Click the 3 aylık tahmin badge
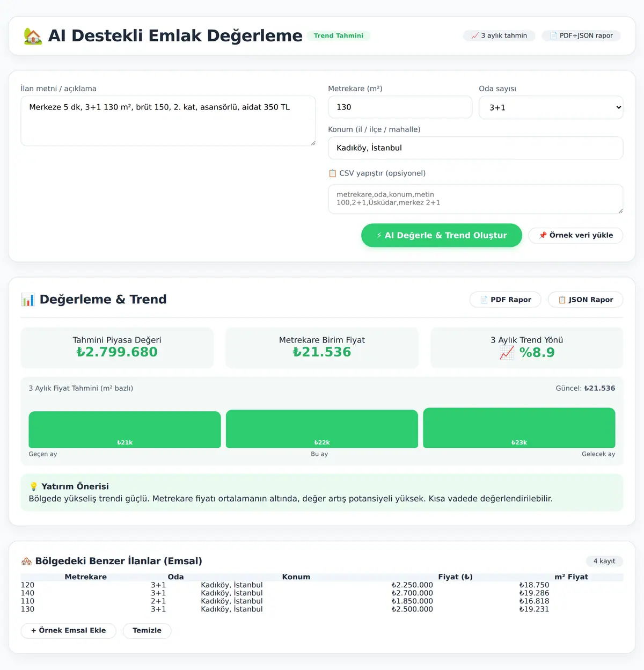 [x=499, y=35]
